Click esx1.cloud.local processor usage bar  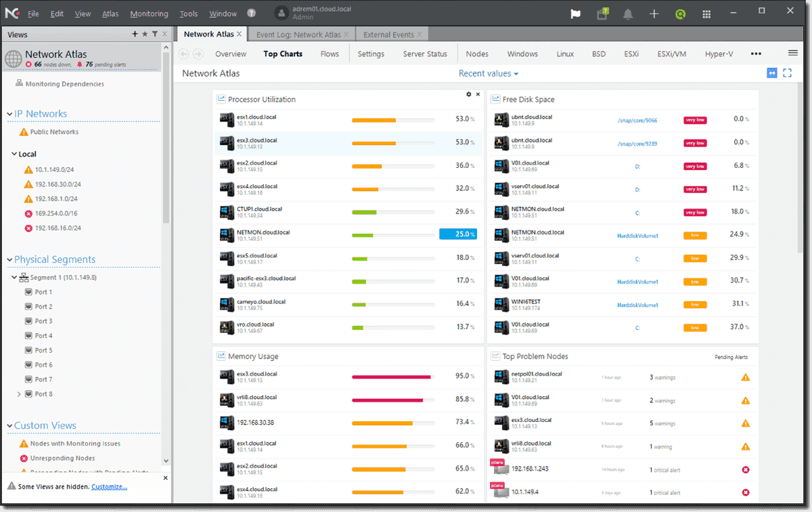point(393,121)
